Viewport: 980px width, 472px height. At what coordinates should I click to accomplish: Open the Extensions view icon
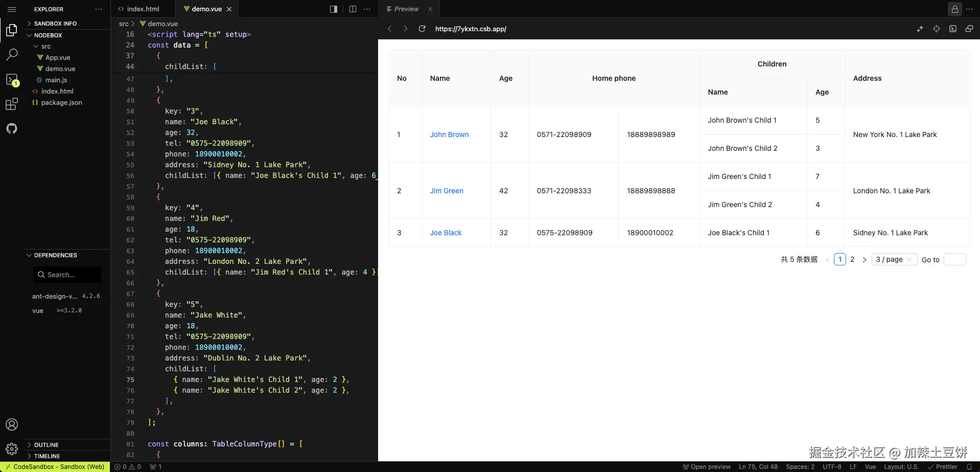click(x=12, y=104)
